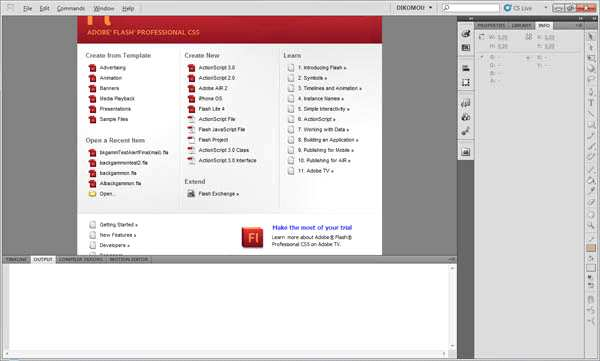
Task: Open the collapsed Swatches panel icon
Action: coord(466,47)
